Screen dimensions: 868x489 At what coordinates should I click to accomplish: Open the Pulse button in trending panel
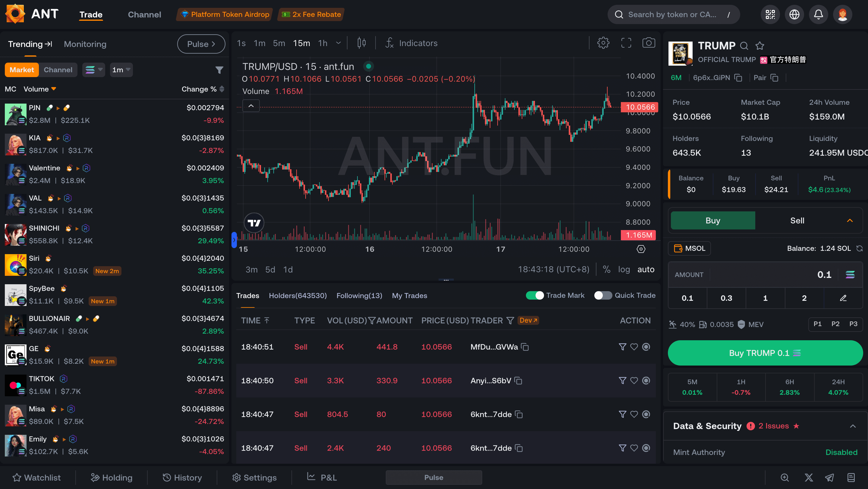(x=201, y=44)
